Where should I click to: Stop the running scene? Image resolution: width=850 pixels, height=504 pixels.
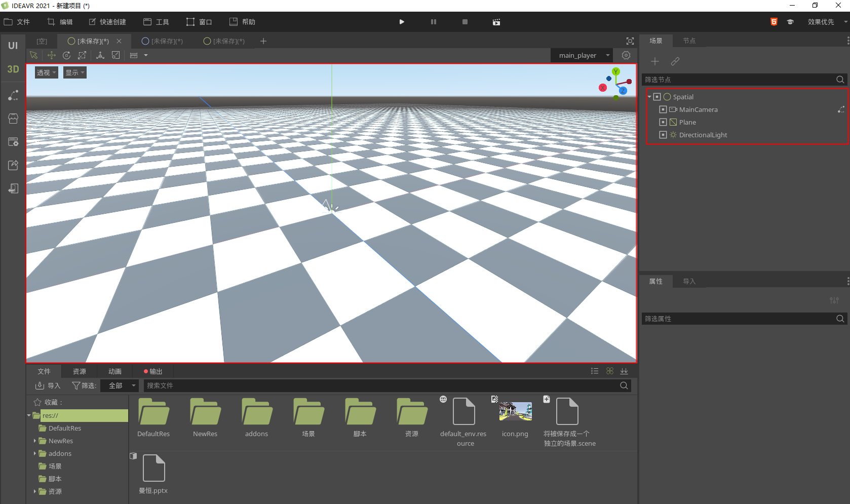pos(465,22)
